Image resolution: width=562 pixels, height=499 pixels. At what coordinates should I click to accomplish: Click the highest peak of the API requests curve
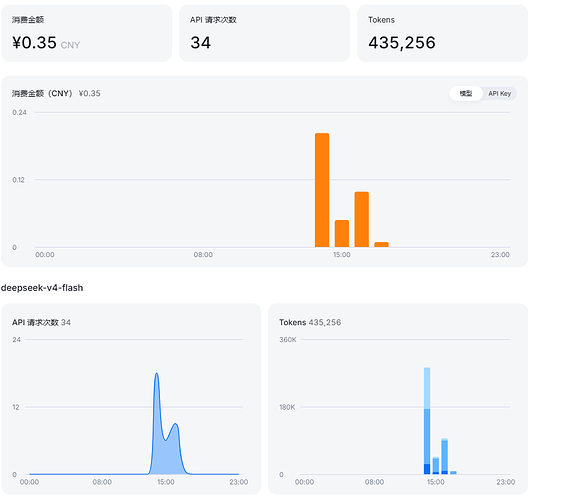[156, 374]
